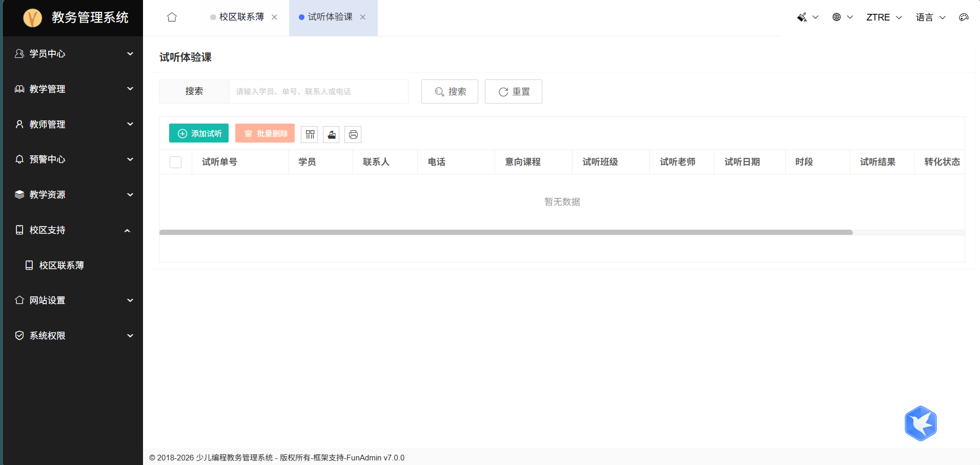Click the search input for 学员、单号

coord(318,92)
